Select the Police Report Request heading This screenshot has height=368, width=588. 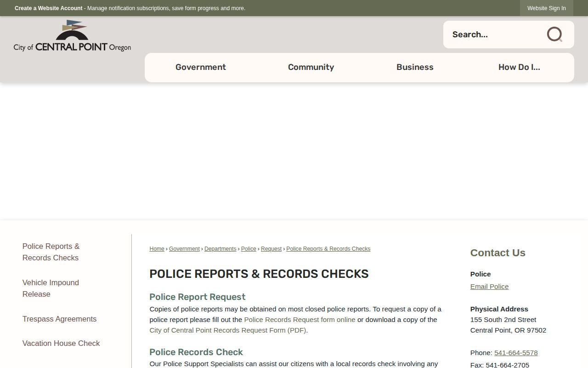(x=198, y=297)
